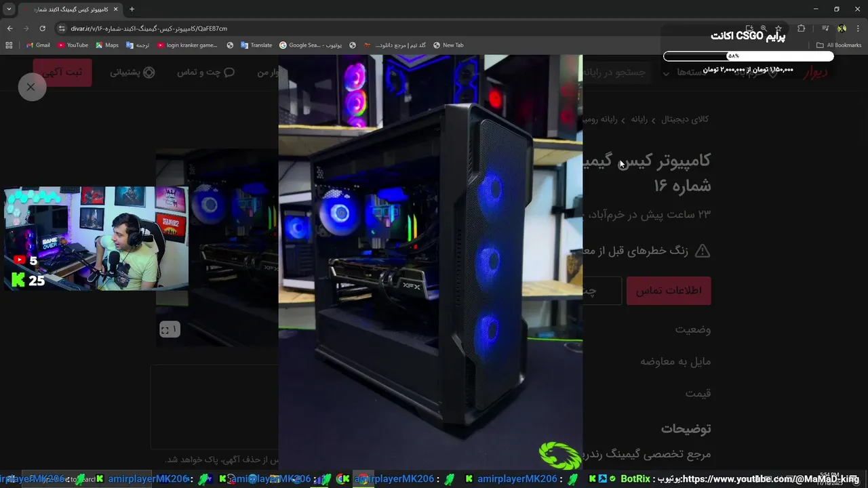Close the image lightbox with the X
Viewport: 868px width, 488px height.
(31, 87)
